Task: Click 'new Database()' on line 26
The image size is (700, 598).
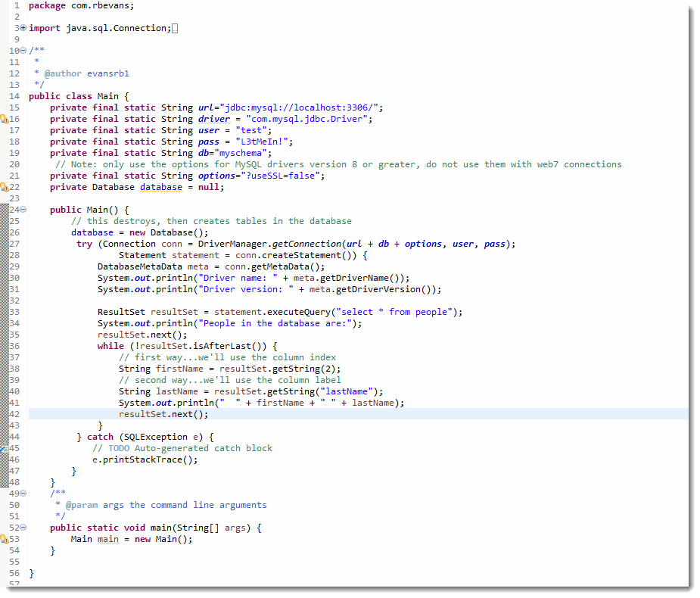Action: tap(166, 232)
